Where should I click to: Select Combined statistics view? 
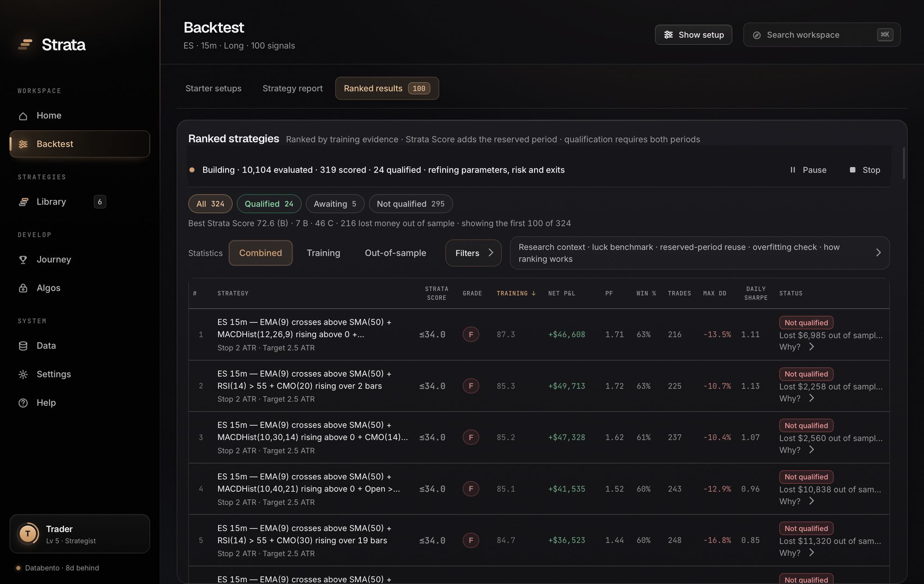(261, 253)
